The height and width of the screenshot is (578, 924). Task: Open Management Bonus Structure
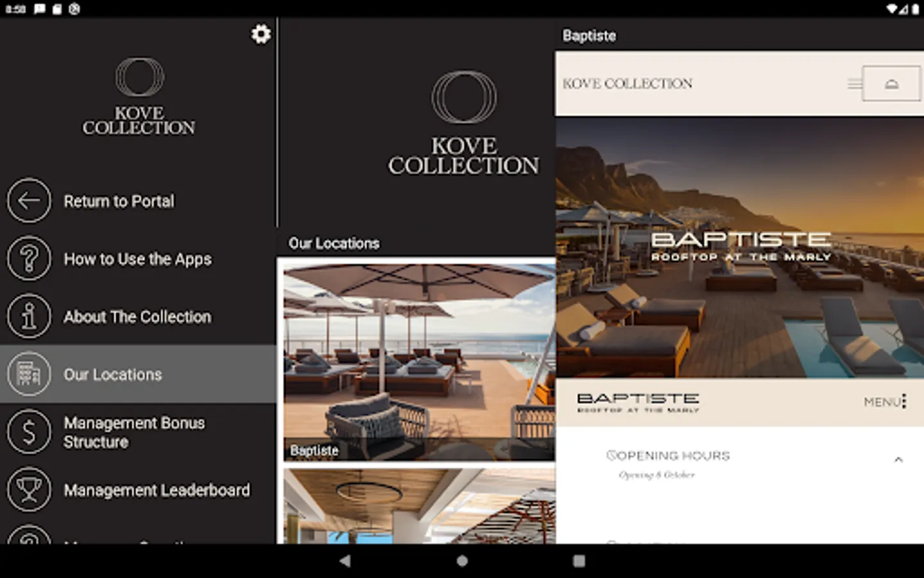(138, 432)
